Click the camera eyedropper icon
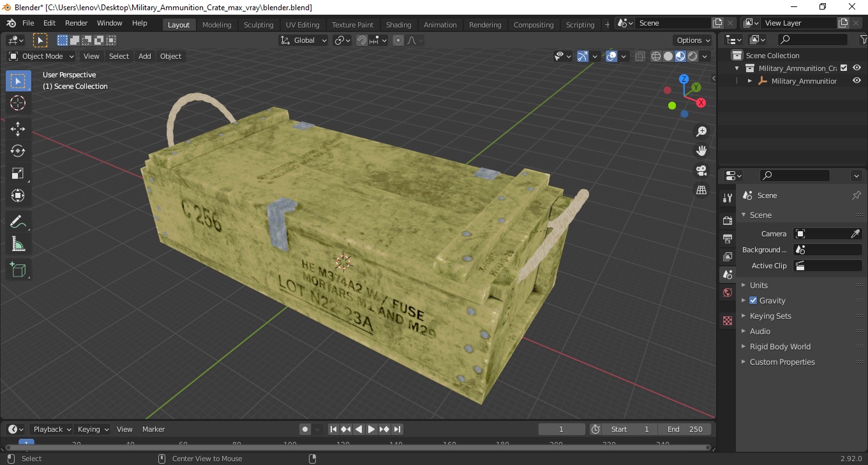The width and height of the screenshot is (868, 465). click(x=856, y=234)
